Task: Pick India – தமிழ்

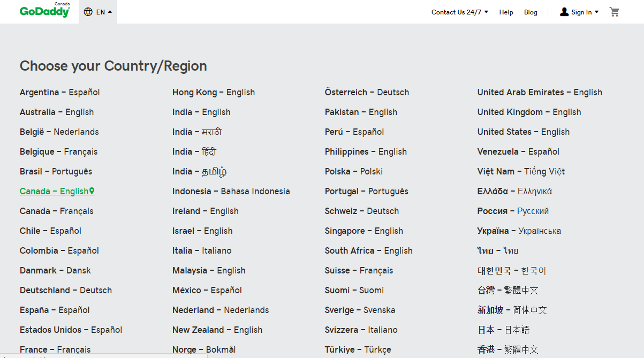Action: 200,171
